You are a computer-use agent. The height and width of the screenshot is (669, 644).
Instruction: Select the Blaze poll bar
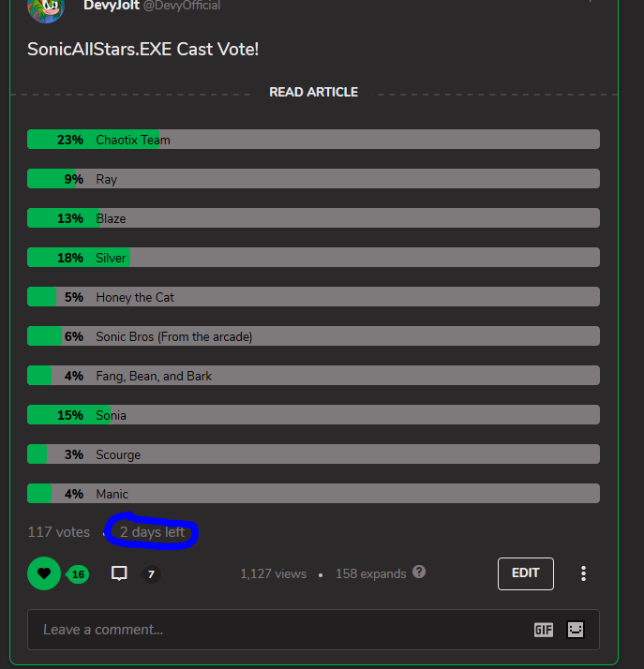(313, 218)
